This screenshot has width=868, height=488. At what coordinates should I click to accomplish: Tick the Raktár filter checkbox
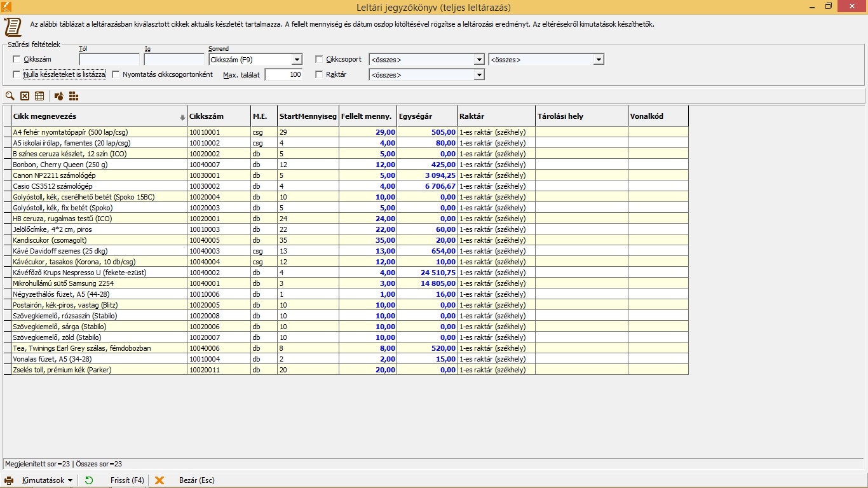[x=319, y=74]
